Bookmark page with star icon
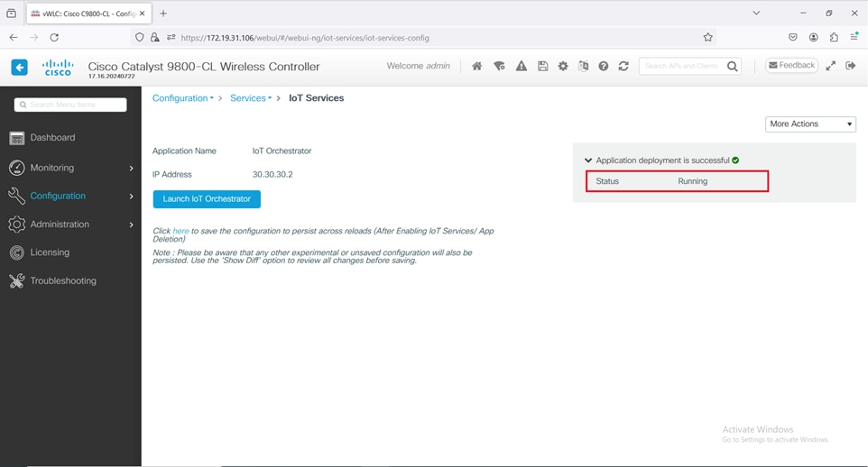 coord(707,38)
